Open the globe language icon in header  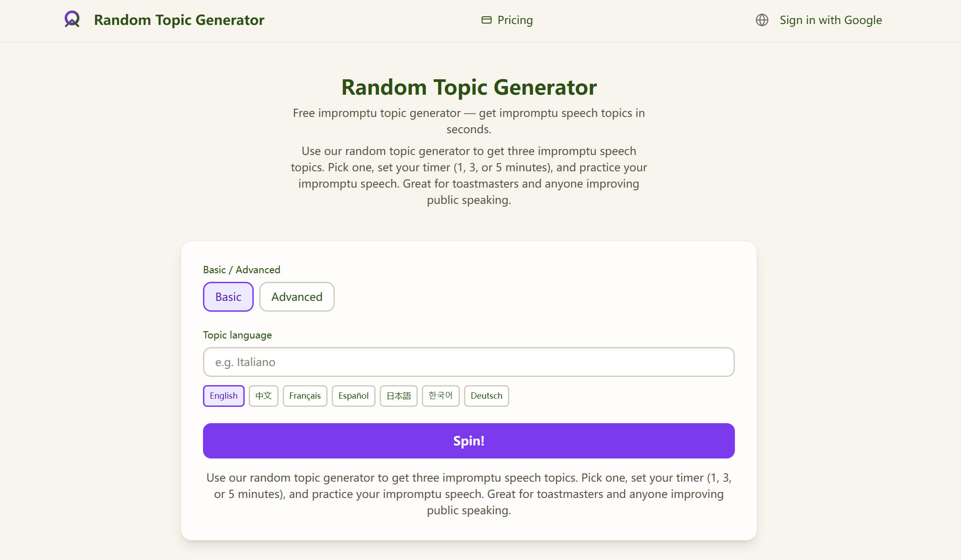762,20
